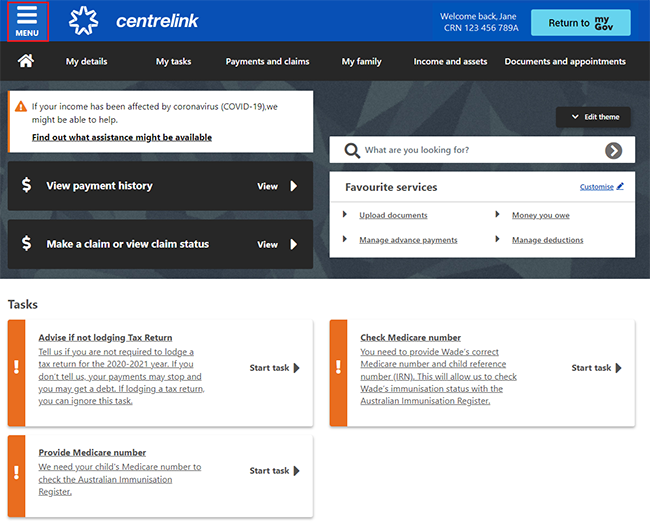Open My family menu
The image size is (650, 527).
pyautogui.click(x=361, y=61)
